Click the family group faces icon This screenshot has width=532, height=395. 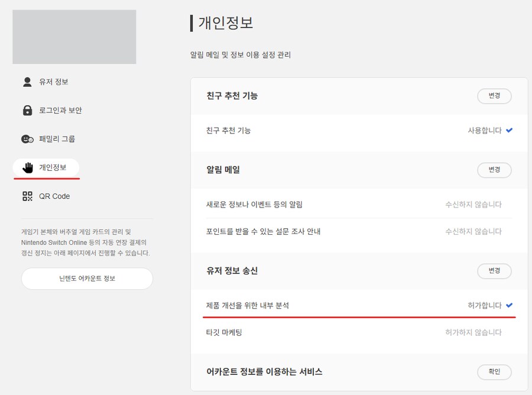point(27,139)
